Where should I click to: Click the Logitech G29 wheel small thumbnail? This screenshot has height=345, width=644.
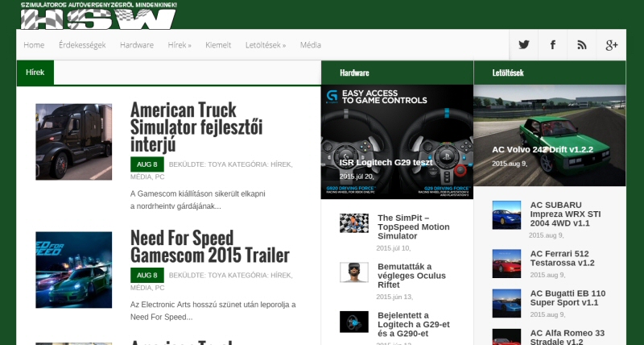tap(354, 322)
